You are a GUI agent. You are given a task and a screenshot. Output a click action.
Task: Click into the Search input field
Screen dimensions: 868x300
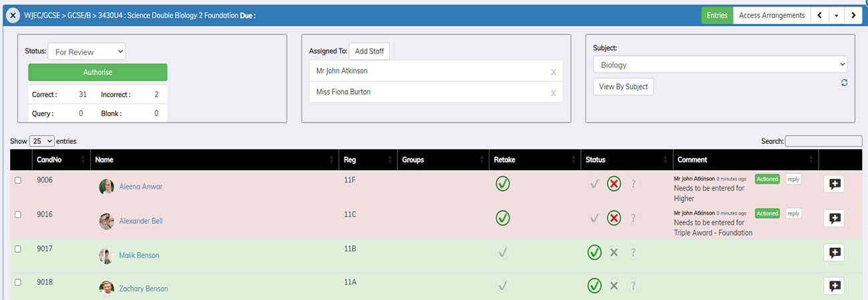[823, 141]
